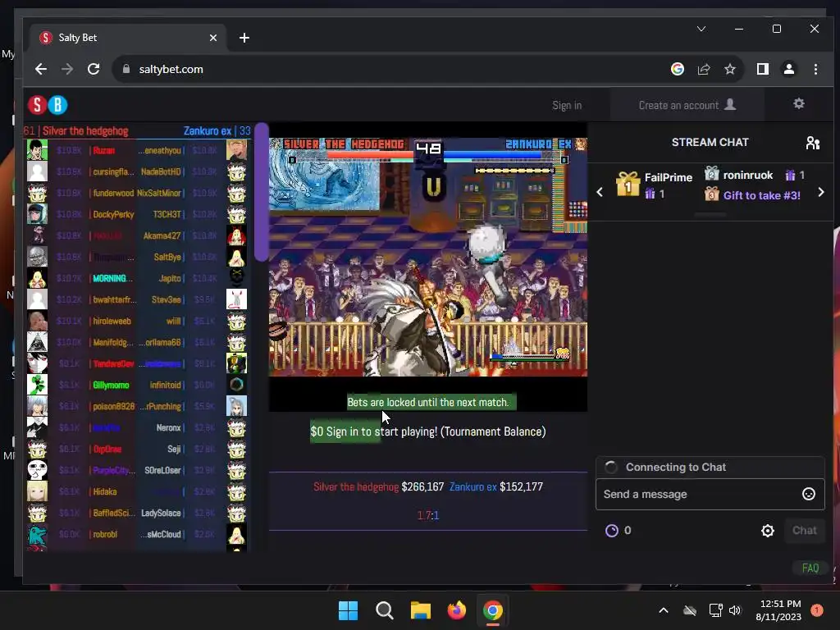Open File Explorer from the taskbar
Viewport: 840px width, 630px height.
pos(421,610)
